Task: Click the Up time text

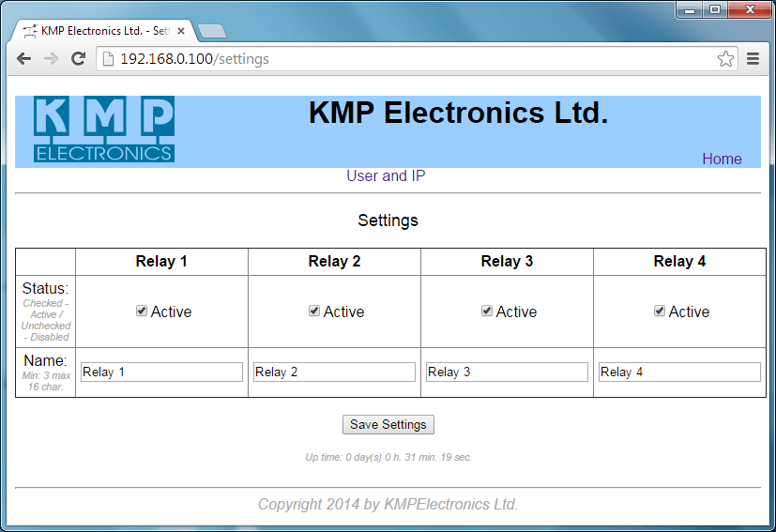Action: (388, 457)
